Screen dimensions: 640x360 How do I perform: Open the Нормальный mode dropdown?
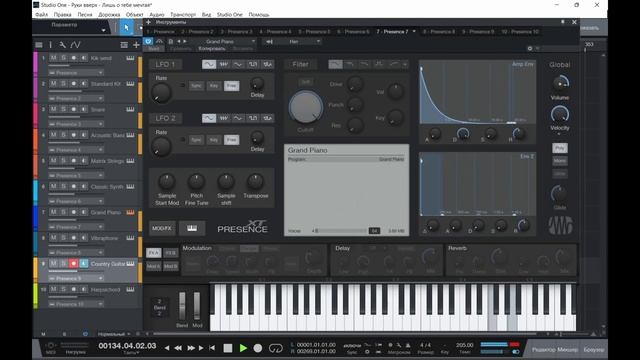point(114,334)
